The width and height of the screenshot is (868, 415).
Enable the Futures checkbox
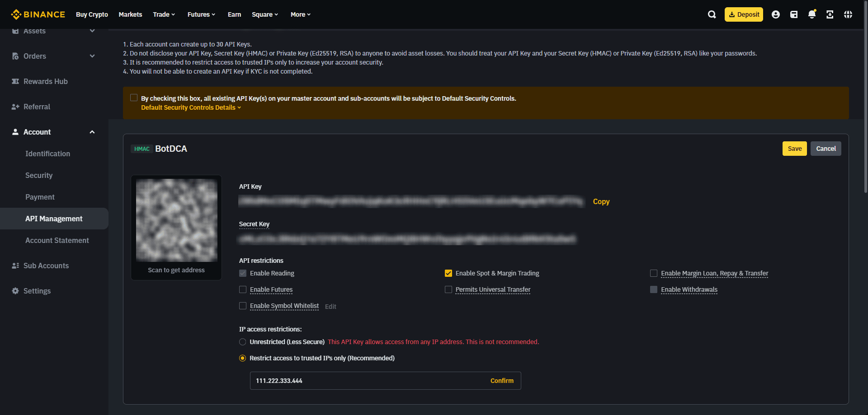(243, 289)
